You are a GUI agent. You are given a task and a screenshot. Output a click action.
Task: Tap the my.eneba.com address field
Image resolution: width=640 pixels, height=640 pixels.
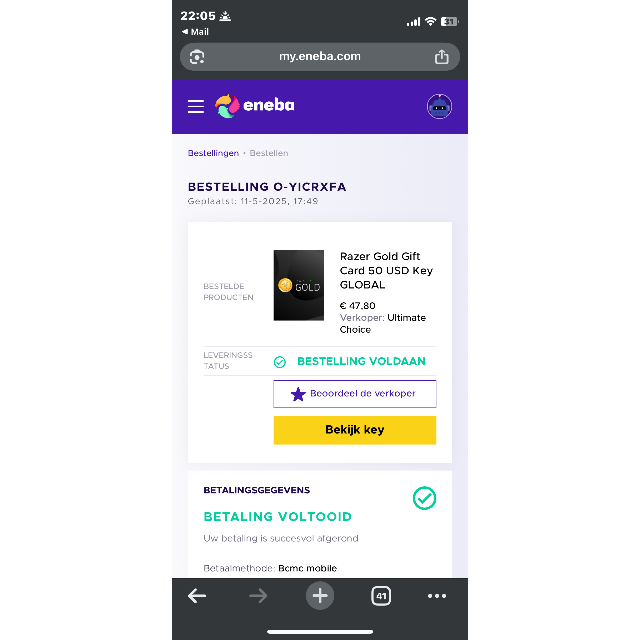coord(320,57)
